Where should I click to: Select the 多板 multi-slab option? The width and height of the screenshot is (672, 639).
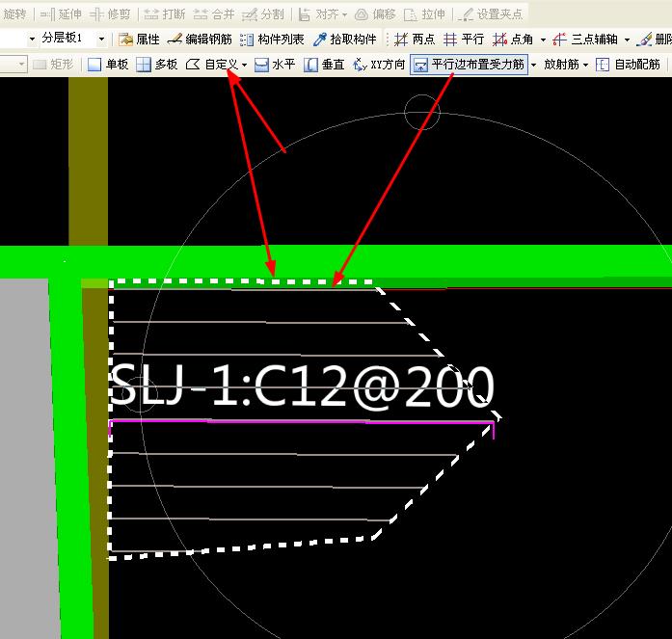point(157,65)
